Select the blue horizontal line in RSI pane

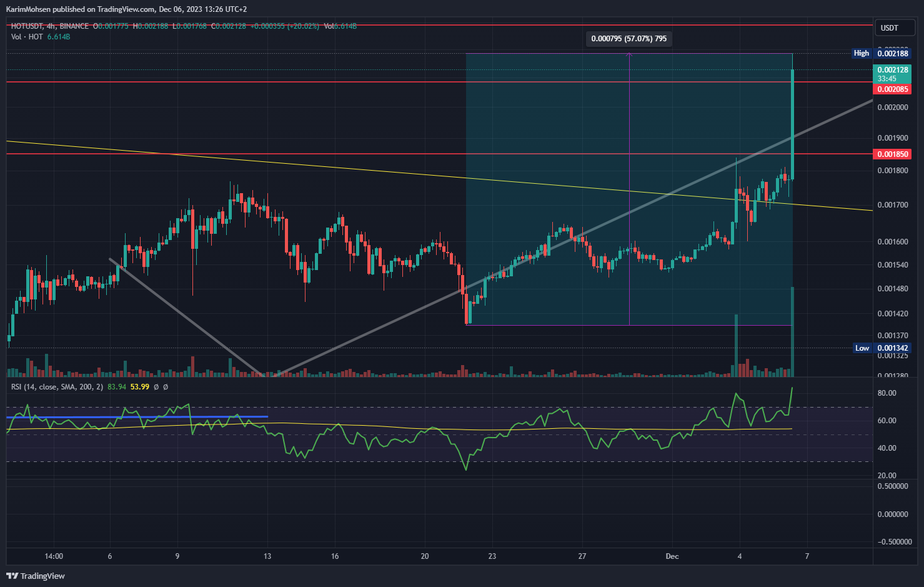click(137, 416)
